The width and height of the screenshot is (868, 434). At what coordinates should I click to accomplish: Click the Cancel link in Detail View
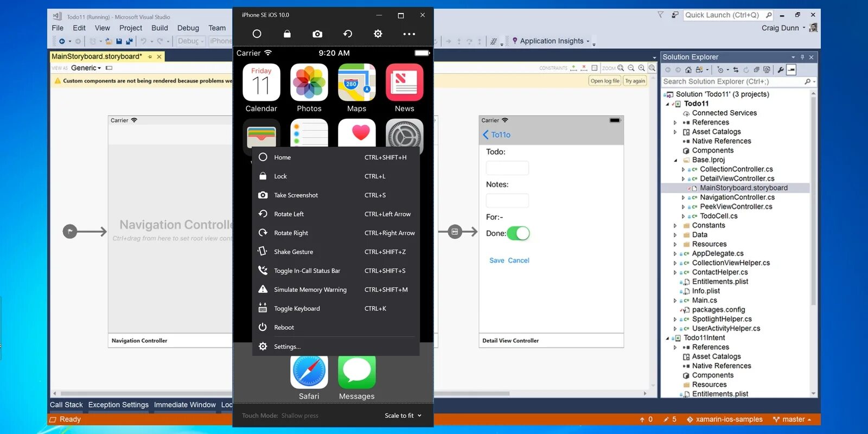(519, 260)
